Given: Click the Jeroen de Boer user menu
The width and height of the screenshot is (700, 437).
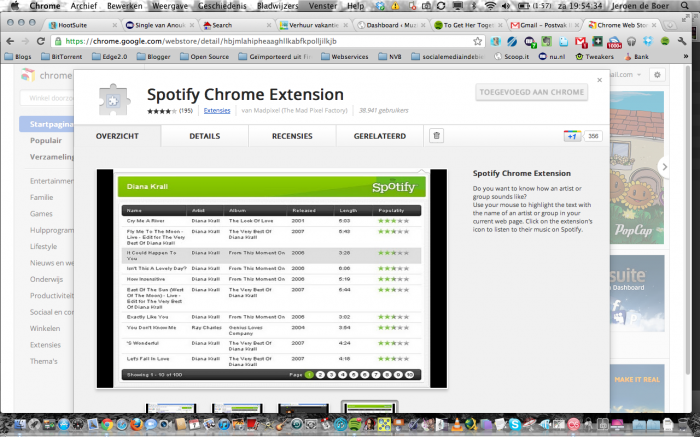Looking at the screenshot, I should tap(641, 6).
